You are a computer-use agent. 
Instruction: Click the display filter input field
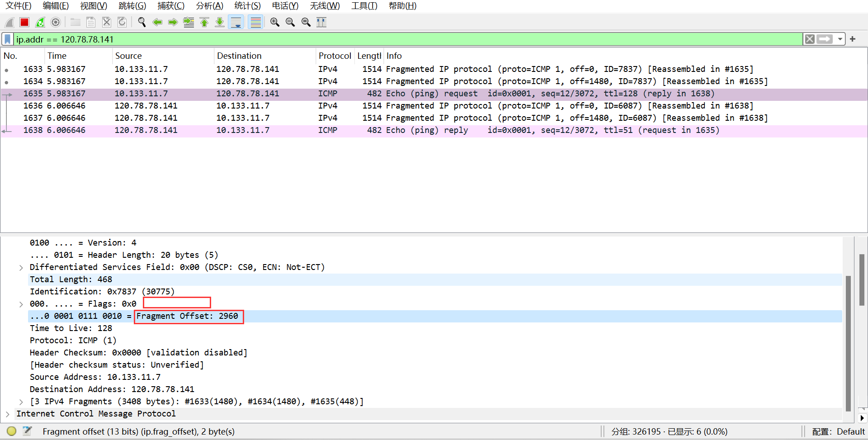(x=408, y=39)
